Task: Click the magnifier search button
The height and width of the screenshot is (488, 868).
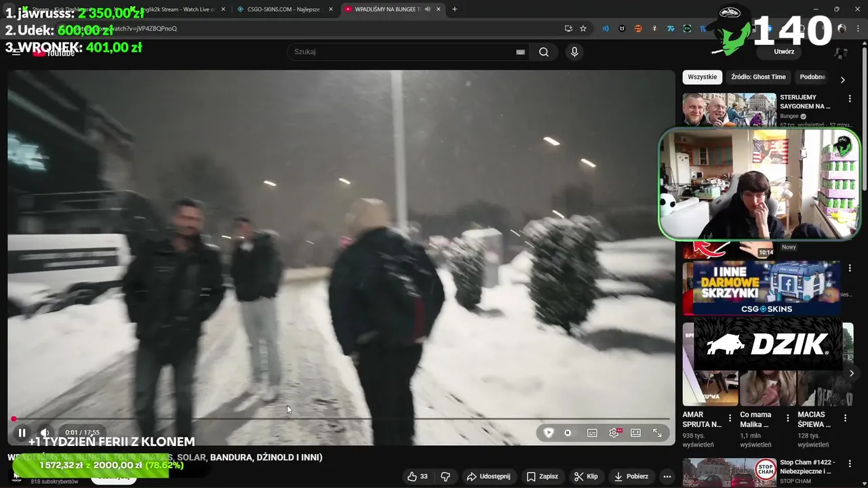Action: pos(544,52)
